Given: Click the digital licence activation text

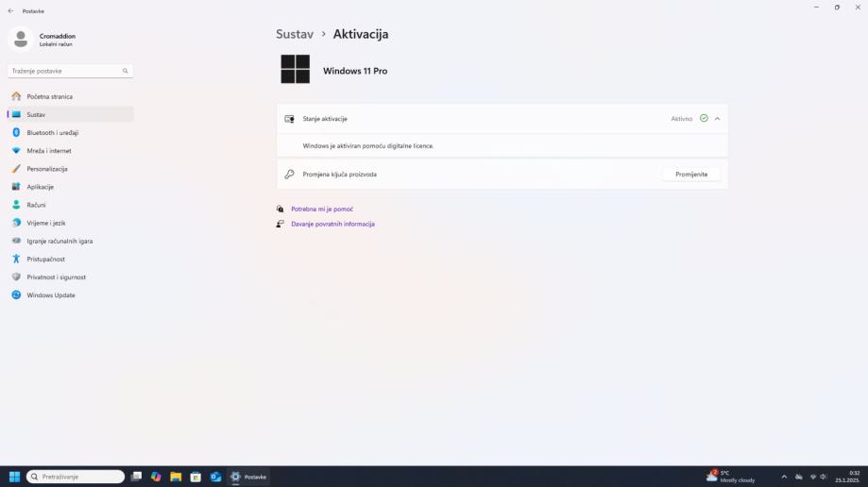Looking at the screenshot, I should pyautogui.click(x=368, y=146).
